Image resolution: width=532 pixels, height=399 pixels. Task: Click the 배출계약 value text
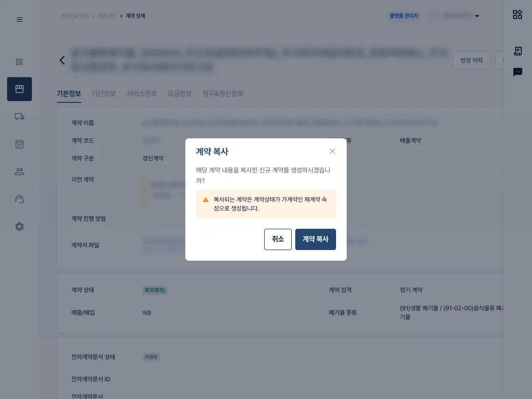(411, 141)
